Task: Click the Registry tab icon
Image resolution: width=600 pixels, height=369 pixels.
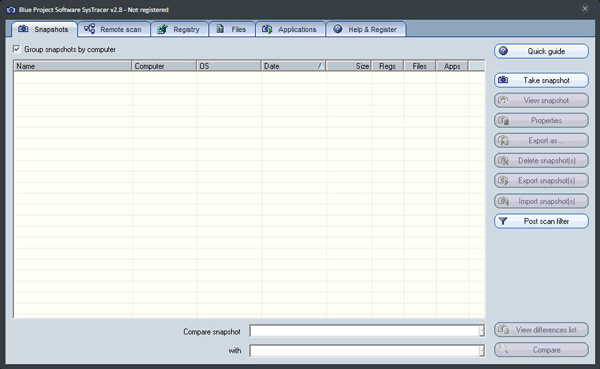Action: point(163,29)
